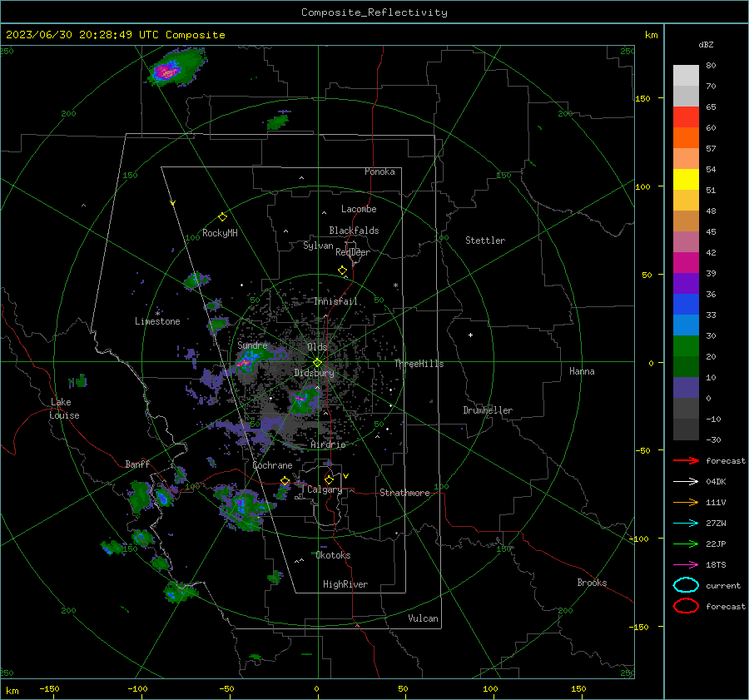The width and height of the screenshot is (749, 700).
Task: Click the Olds city label
Action: coord(317,347)
